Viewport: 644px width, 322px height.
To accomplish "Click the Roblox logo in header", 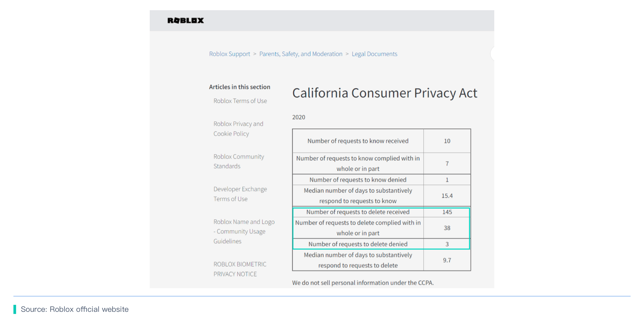I will (185, 20).
